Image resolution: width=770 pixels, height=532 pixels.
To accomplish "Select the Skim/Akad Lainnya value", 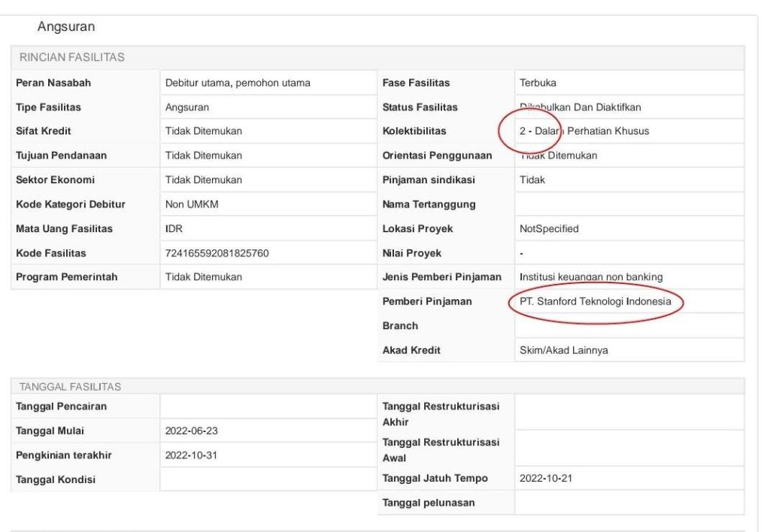I will 564,350.
